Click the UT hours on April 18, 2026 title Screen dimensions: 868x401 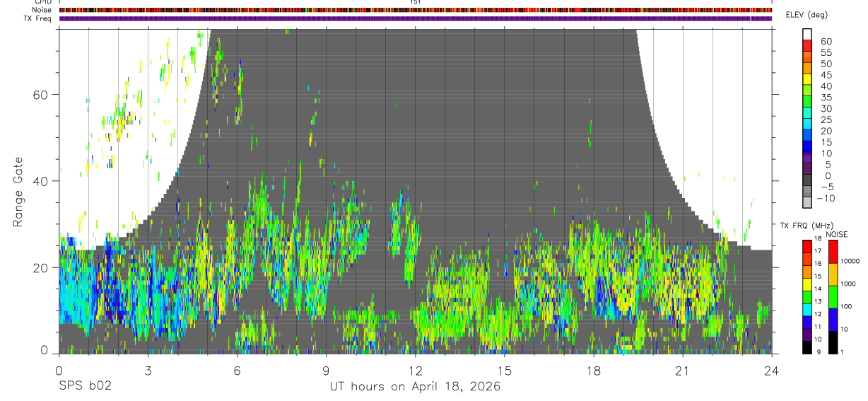(x=415, y=387)
